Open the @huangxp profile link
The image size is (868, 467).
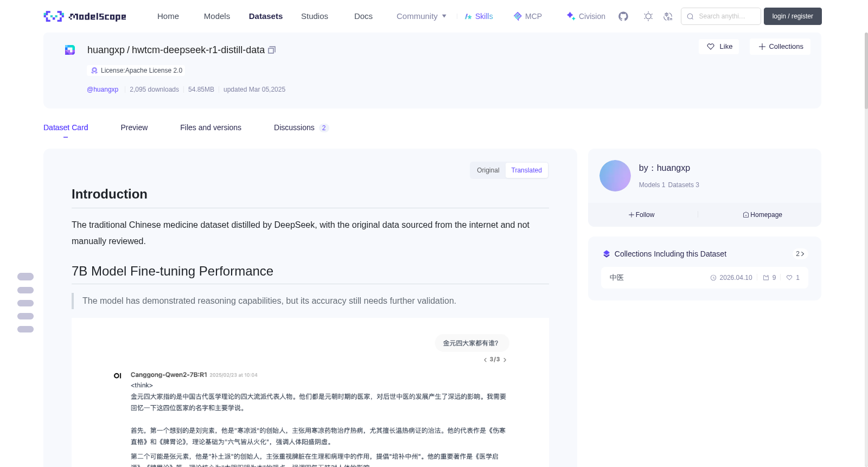(x=103, y=89)
